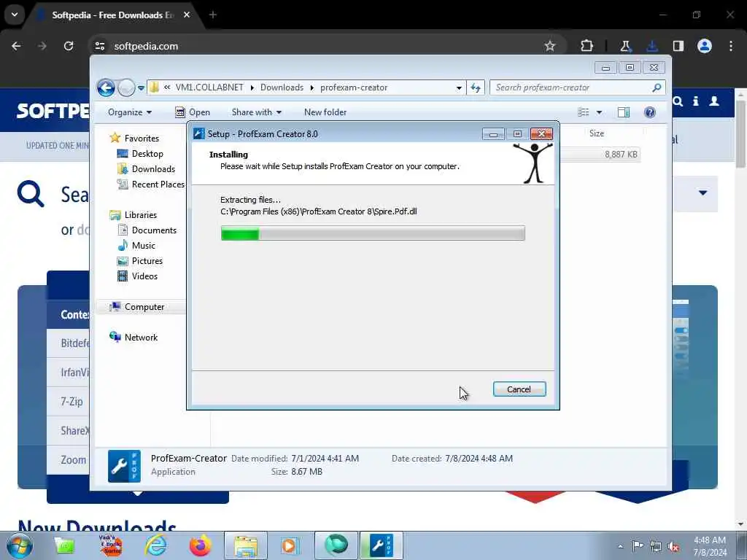Select Network in navigation pane

click(141, 337)
